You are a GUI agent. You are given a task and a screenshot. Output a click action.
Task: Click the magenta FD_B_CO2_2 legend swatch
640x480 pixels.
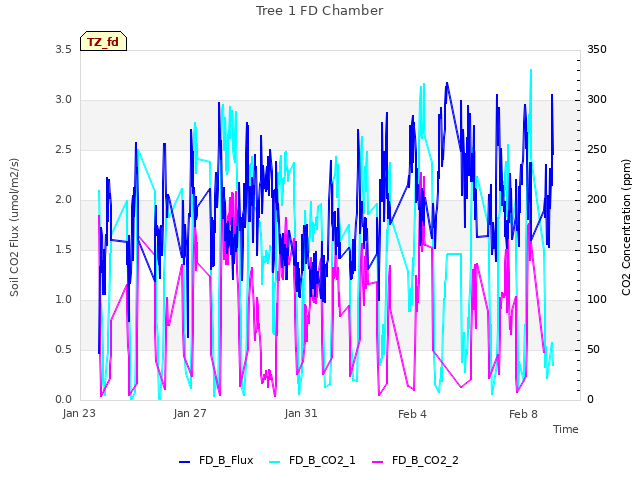pos(378,462)
